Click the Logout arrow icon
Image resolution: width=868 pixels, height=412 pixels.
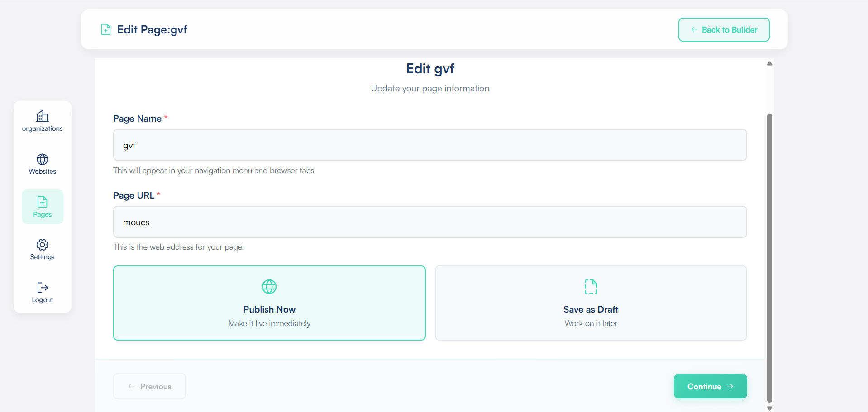tap(43, 288)
